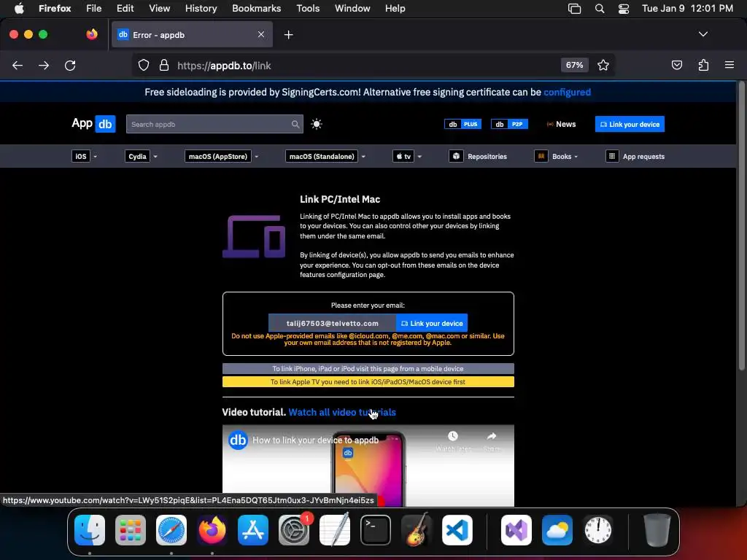Reload the current page
This screenshot has height=560, width=747.
(70, 65)
